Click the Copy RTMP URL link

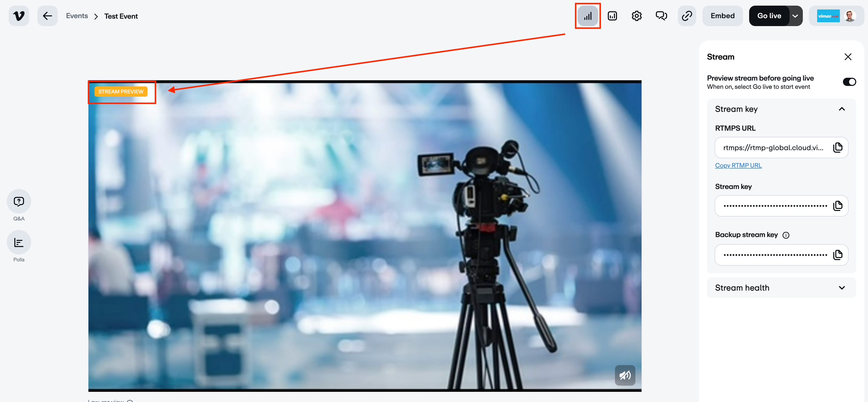[x=738, y=165]
